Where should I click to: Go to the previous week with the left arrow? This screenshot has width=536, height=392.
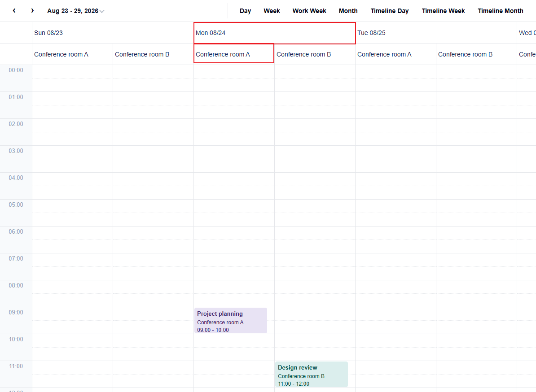[x=14, y=11]
